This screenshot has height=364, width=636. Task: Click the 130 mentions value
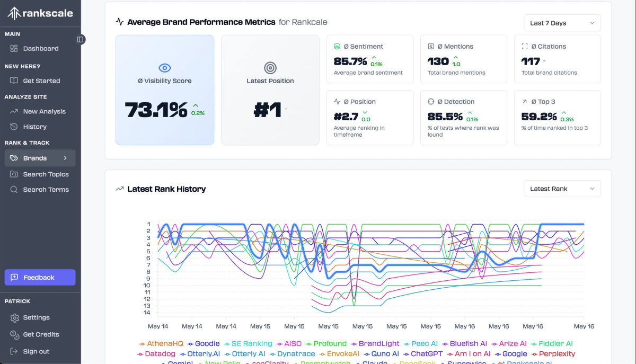click(x=438, y=61)
